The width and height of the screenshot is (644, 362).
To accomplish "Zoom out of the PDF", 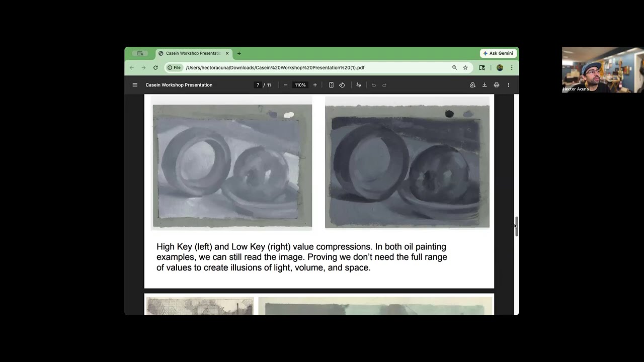I will [x=285, y=85].
